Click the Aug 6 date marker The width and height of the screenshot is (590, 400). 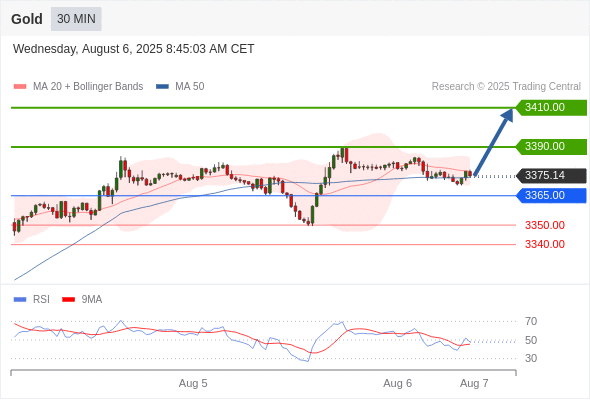tap(397, 383)
